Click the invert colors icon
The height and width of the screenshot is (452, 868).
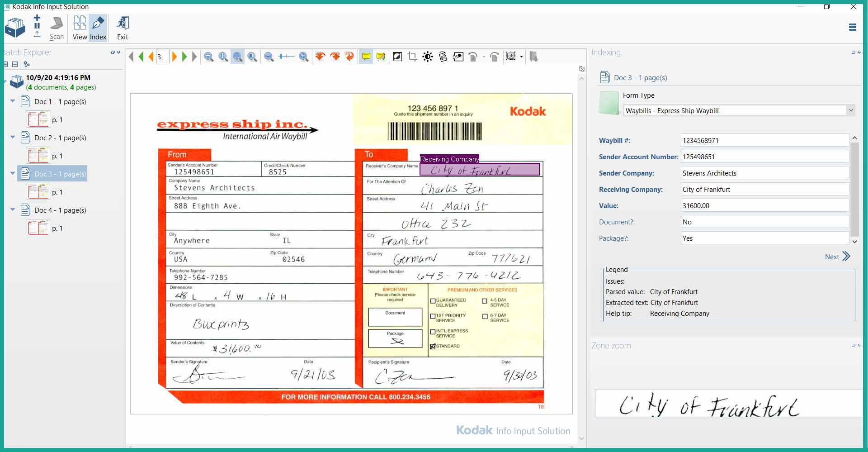[397, 57]
